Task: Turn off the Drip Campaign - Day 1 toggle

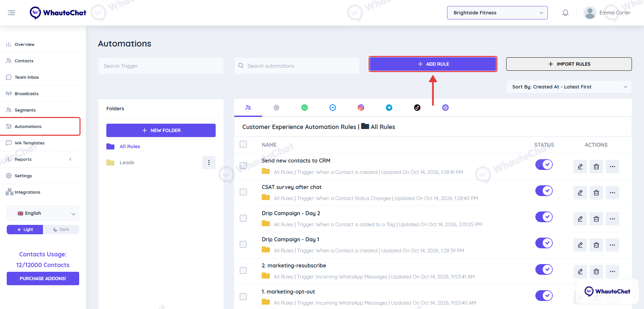Action: point(544,243)
